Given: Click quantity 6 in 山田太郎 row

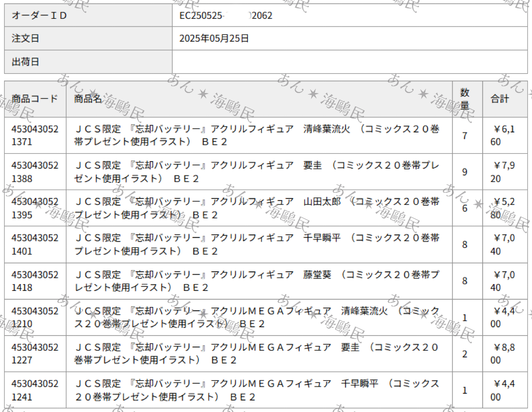Looking at the screenshot, I should 464,208.
